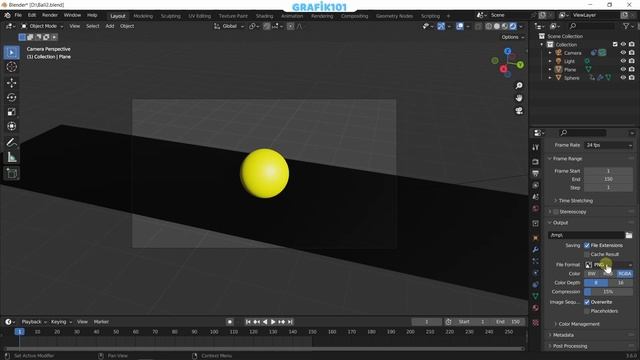
Task: Switch to solid viewport shading
Action: click(497, 26)
